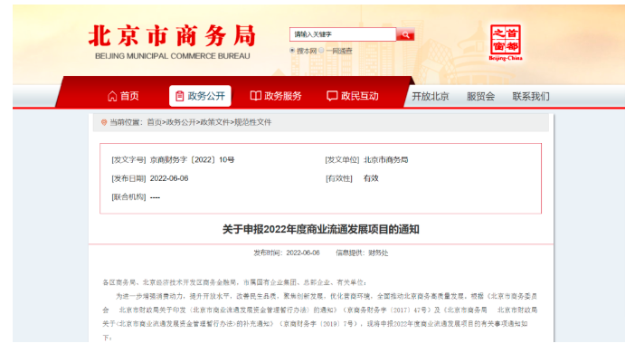The height and width of the screenshot is (353, 644).
Task: Go to 开放北京 in the navigation bar
Action: point(431,97)
